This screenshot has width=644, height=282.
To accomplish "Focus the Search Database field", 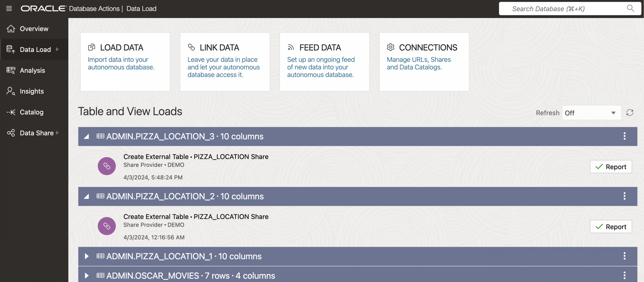I will point(563,9).
